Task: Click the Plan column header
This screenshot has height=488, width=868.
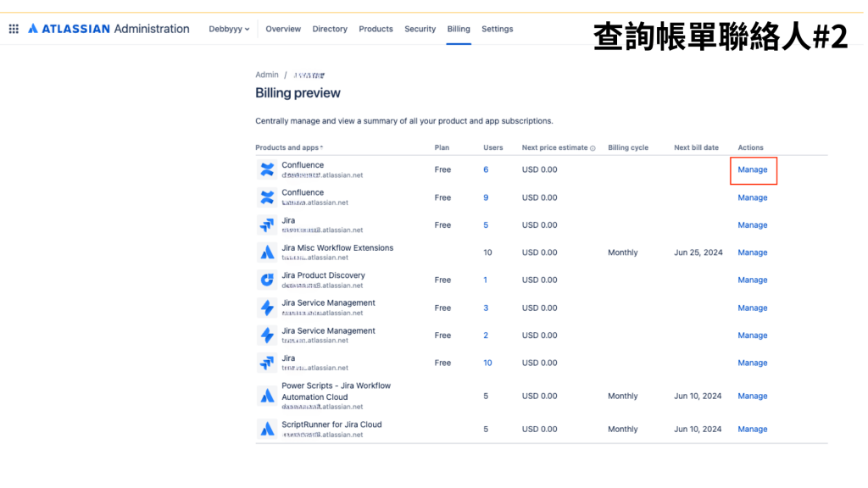Action: click(442, 147)
